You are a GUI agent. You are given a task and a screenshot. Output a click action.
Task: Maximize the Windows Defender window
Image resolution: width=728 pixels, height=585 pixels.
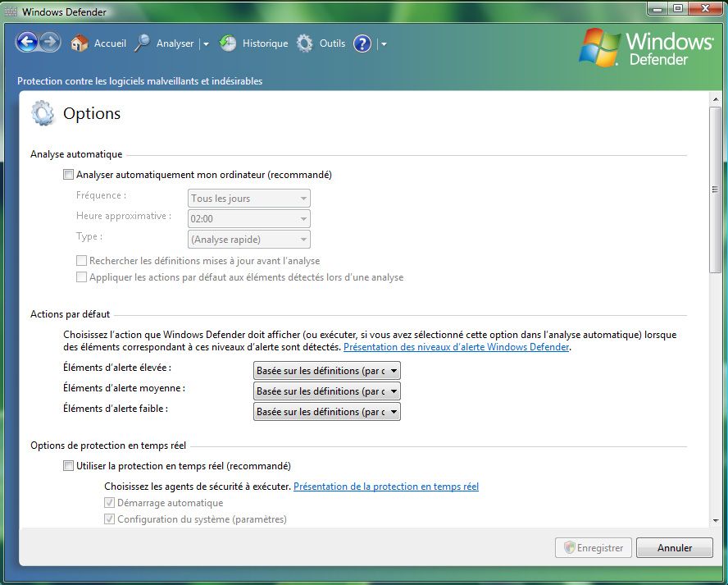click(679, 9)
